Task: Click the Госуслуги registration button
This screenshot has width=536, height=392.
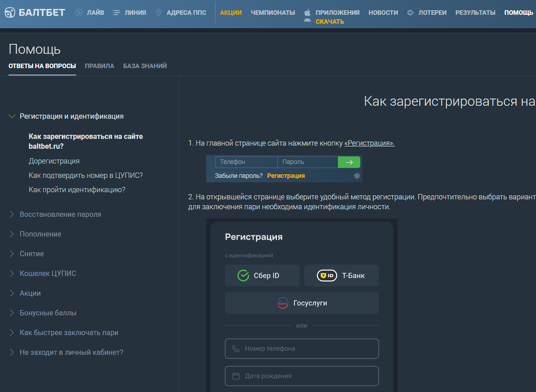Action: pos(302,303)
